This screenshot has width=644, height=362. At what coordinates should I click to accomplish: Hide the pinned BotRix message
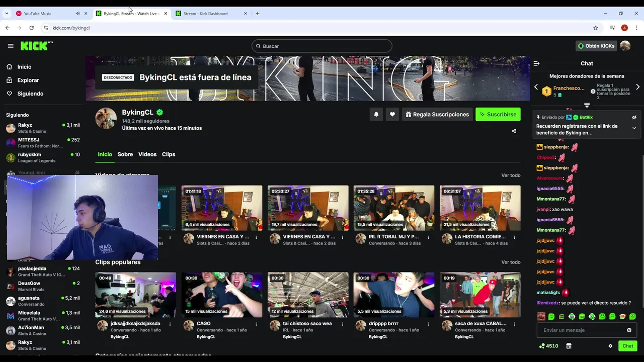coord(634,117)
